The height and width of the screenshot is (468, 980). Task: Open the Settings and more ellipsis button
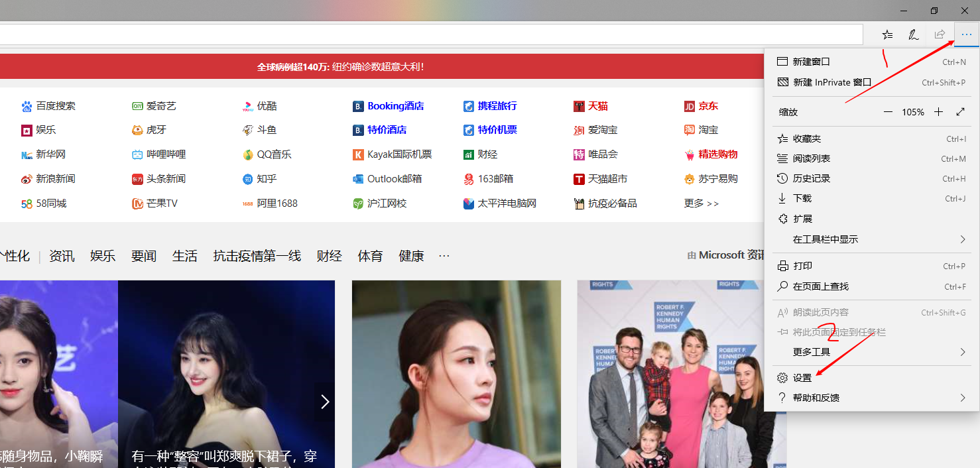[967, 34]
